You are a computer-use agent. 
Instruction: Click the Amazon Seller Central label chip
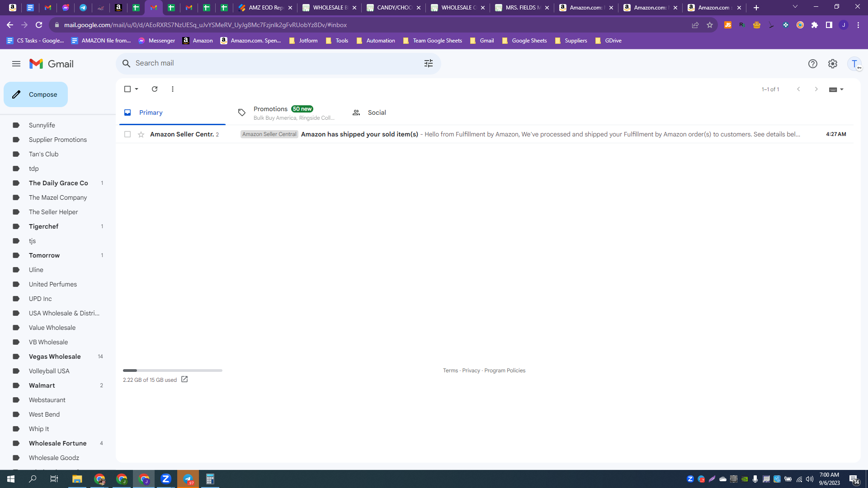pos(269,134)
